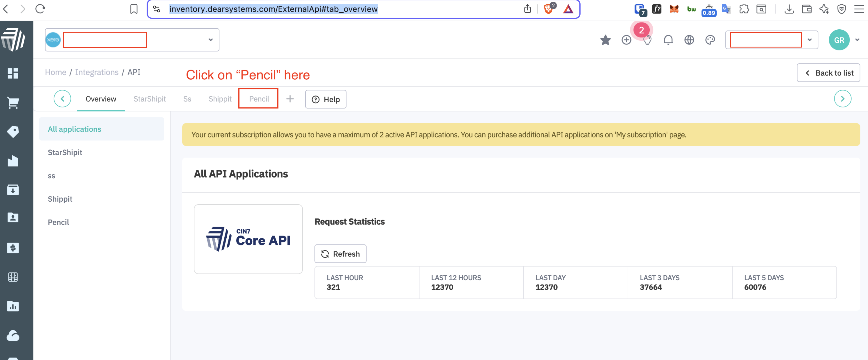868x360 pixels.
Task: Click the Refresh statistics button
Action: pyautogui.click(x=340, y=254)
